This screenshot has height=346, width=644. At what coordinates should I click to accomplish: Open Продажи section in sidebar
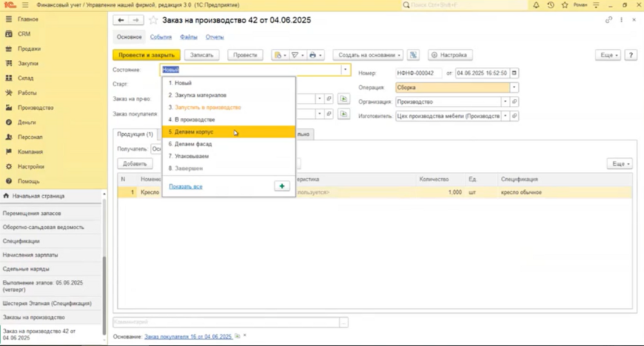pyautogui.click(x=29, y=49)
